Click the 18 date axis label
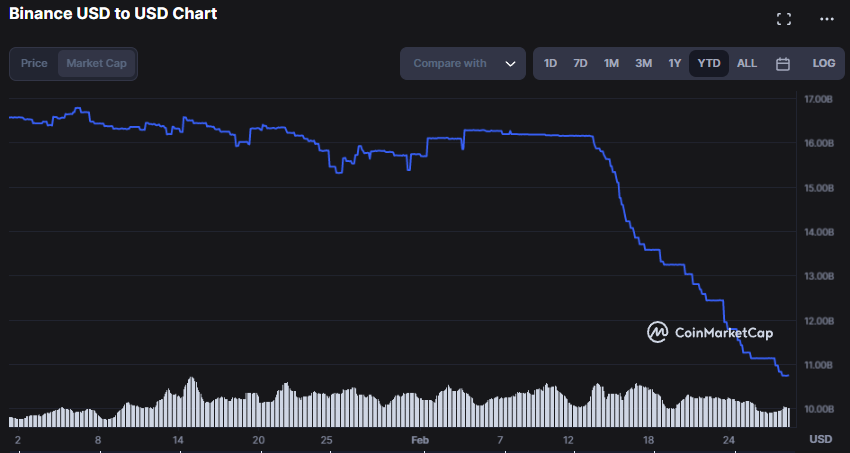Image resolution: width=850 pixels, height=453 pixels. pyautogui.click(x=648, y=439)
